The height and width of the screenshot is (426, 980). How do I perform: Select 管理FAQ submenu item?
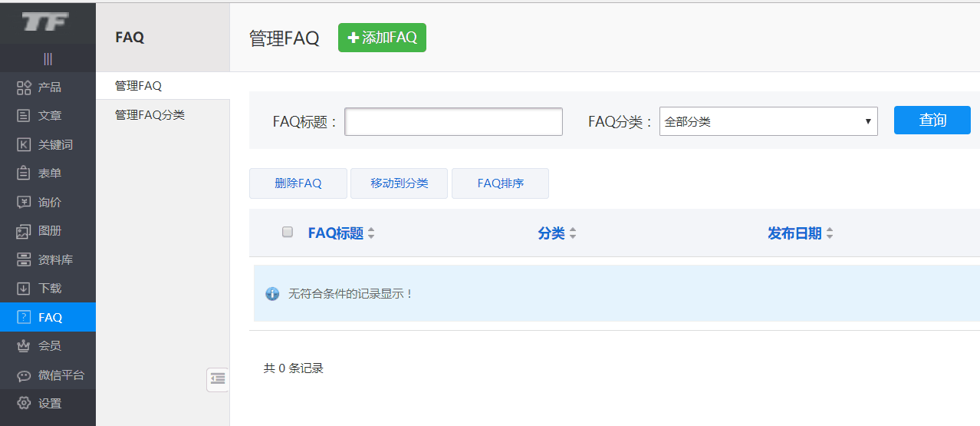[x=139, y=86]
